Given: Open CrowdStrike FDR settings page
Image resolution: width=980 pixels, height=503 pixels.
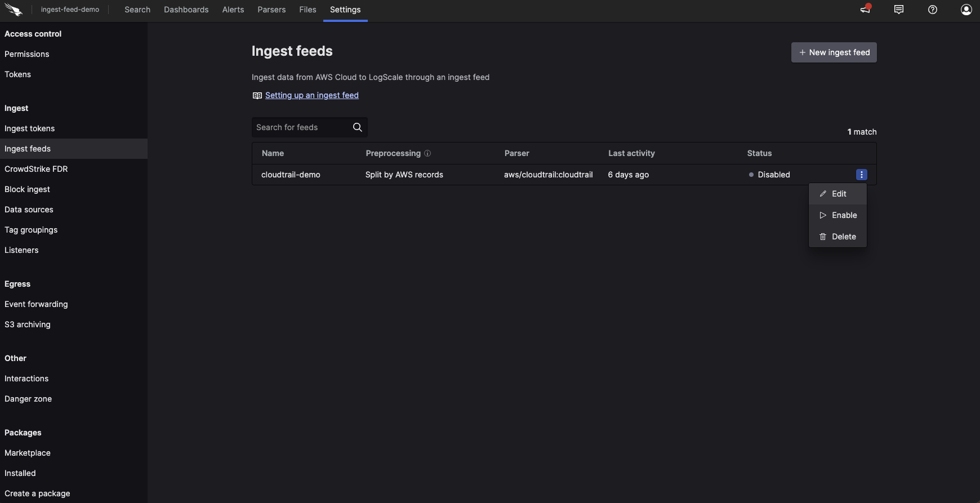Looking at the screenshot, I should click(36, 169).
